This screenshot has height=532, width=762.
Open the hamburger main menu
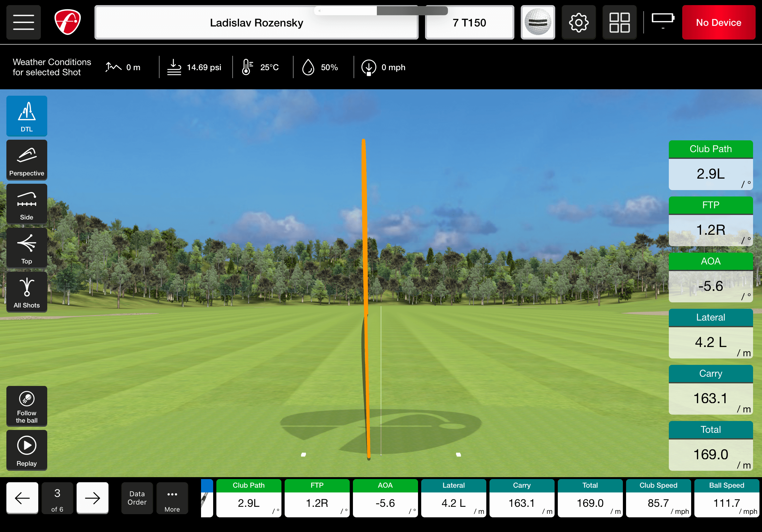(24, 22)
